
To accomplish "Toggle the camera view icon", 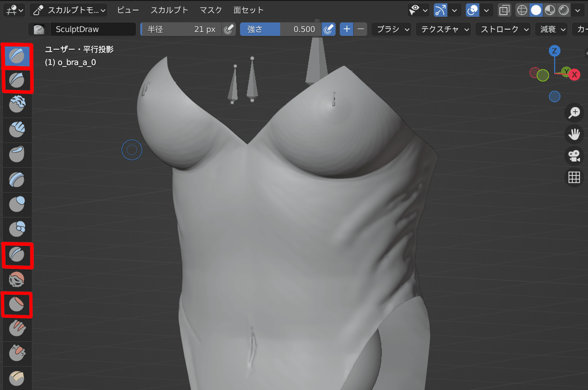I will coord(574,156).
